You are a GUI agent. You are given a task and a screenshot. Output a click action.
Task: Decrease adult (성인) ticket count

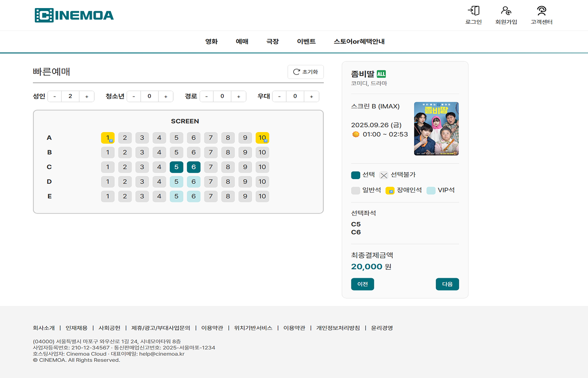(55, 97)
